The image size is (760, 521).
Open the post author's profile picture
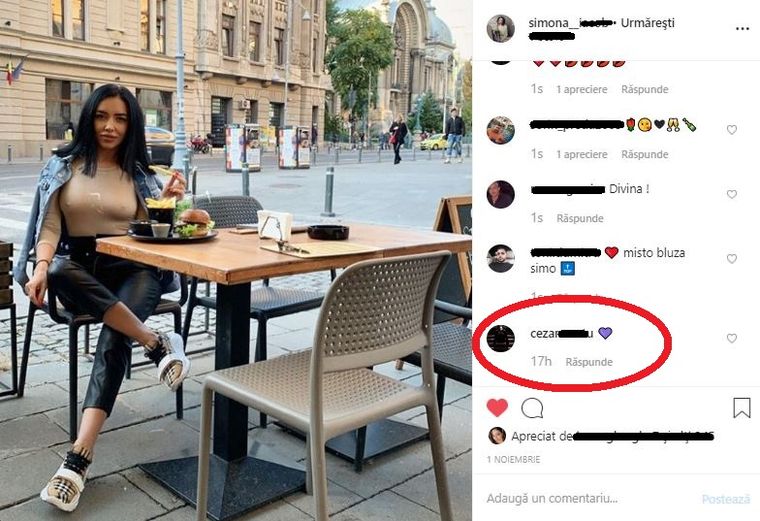coord(500,29)
